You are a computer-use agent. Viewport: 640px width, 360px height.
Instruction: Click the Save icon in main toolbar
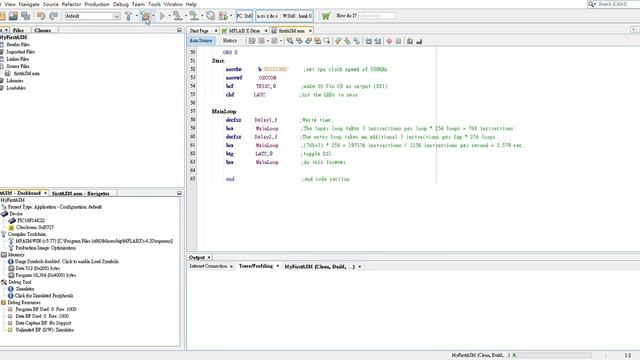13,16
